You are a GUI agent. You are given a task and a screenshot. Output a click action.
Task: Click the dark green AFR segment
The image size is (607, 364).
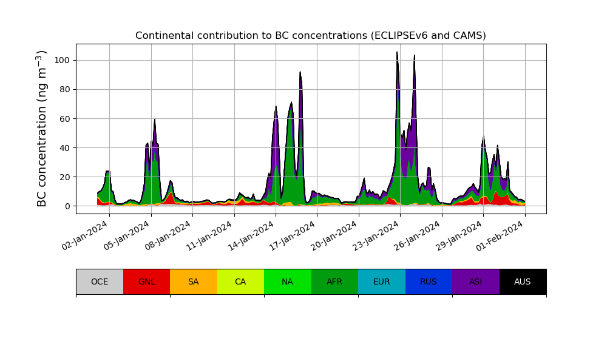tap(334, 281)
